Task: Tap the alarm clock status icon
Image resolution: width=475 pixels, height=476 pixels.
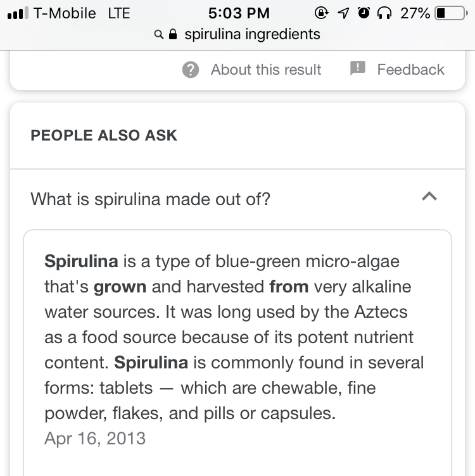Action: (364, 13)
